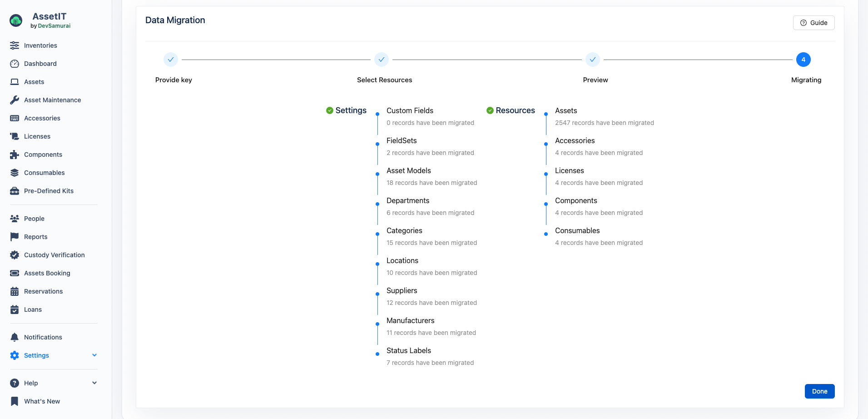Expand the Help menu chevron
The image size is (868, 419).
point(94,383)
